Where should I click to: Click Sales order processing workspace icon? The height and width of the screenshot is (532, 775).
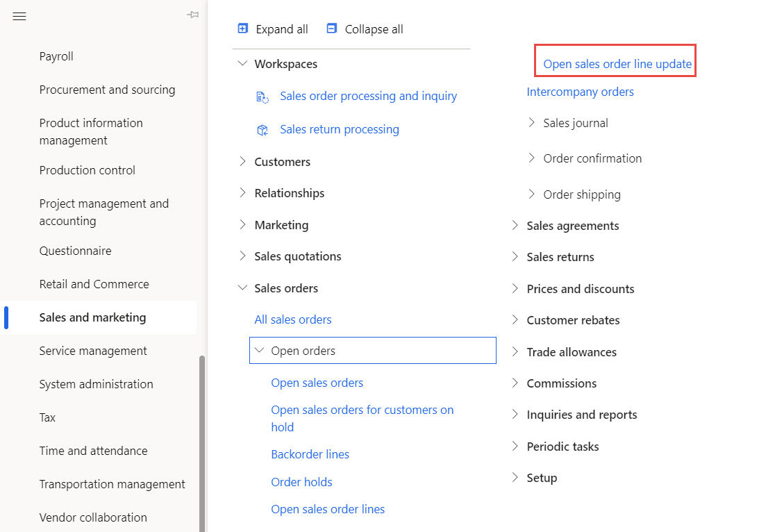tap(262, 97)
